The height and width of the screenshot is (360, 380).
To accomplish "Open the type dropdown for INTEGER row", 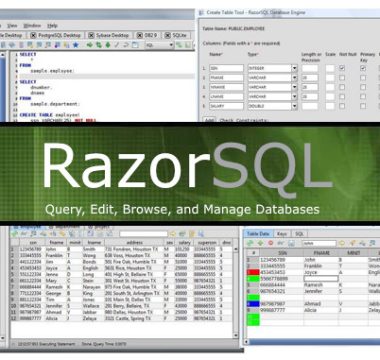I will pyautogui.click(x=294, y=68).
